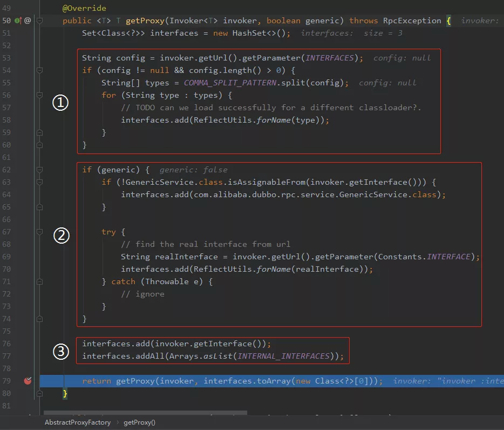The width and height of the screenshot is (504, 430).
Task: Click the 'find the real interface from url' comment
Action: point(206,244)
